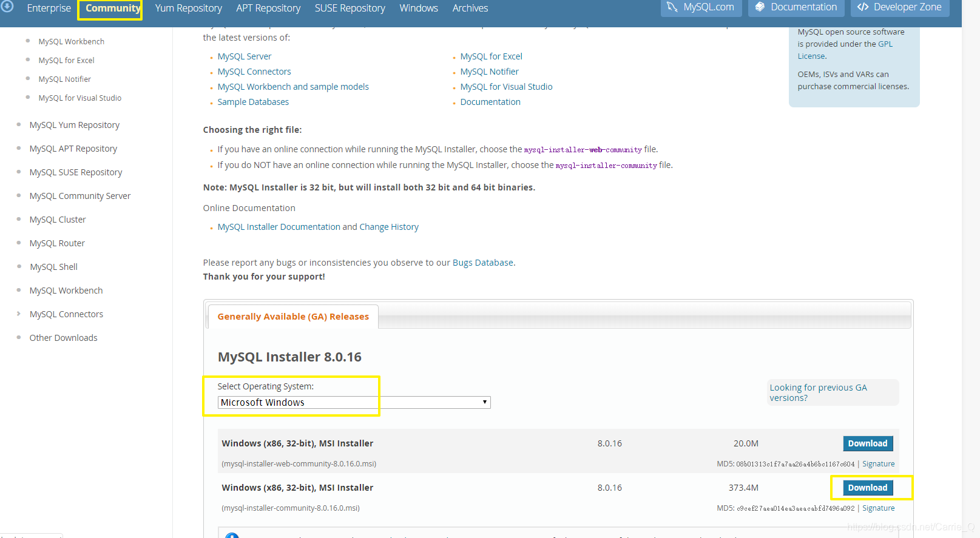
Task: Click the Documentation book icon
Action: click(x=760, y=7)
